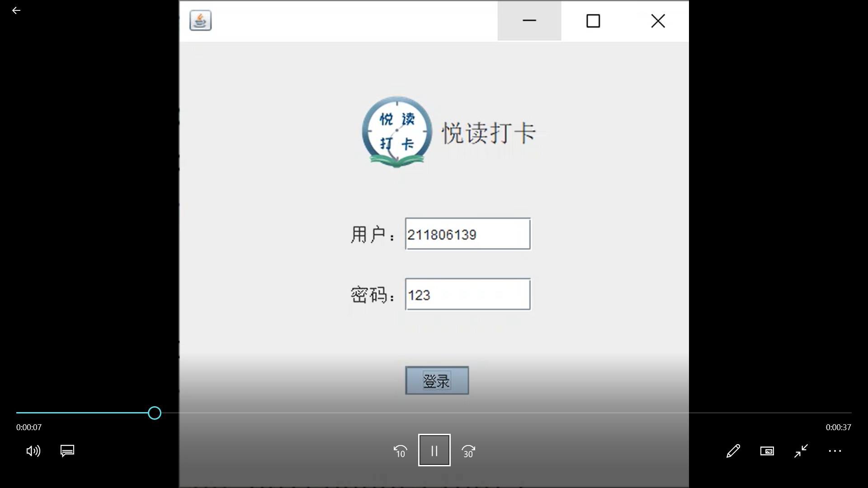This screenshot has width=868, height=488.
Task: Skip back 10 seconds
Action: (x=401, y=451)
